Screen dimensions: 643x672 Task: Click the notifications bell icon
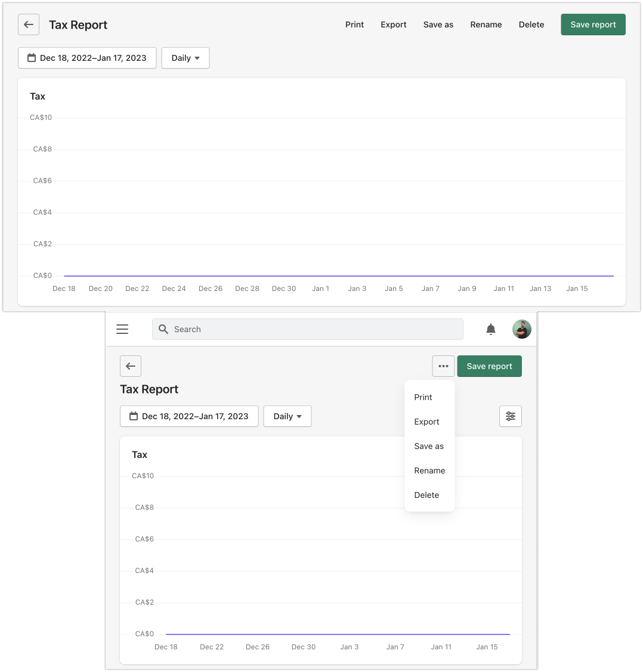click(491, 329)
